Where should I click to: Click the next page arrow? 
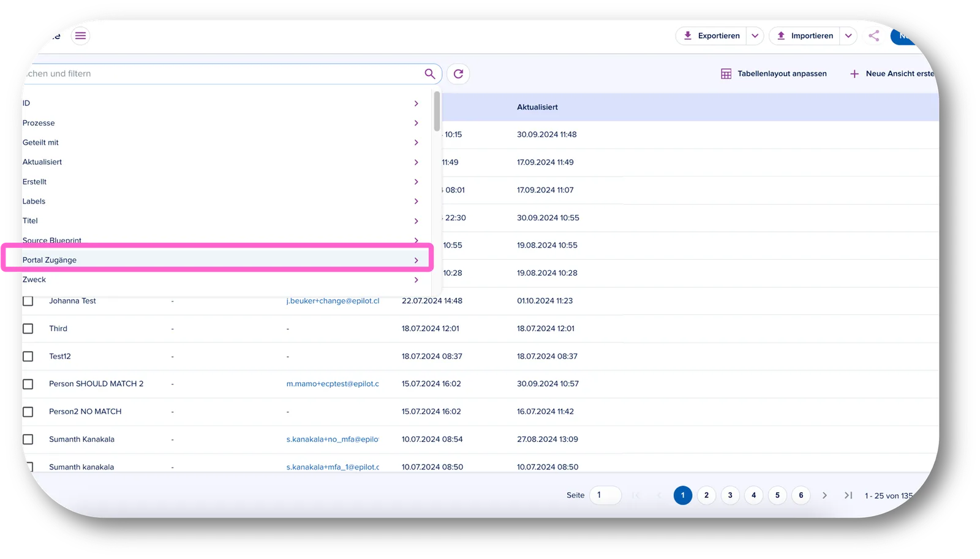click(824, 495)
